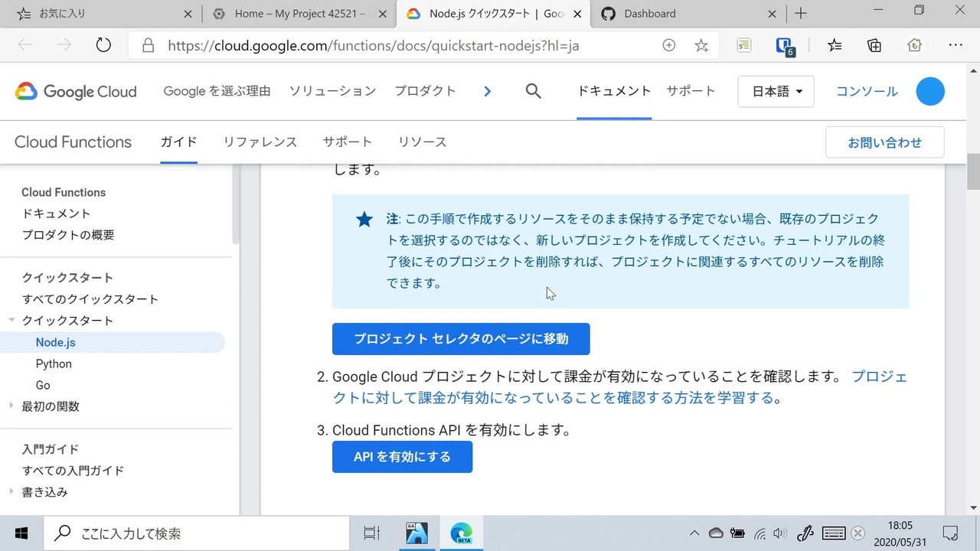The width and height of the screenshot is (980, 551).
Task: Open すべてのクイックスタート in the sidebar
Action: (90, 299)
